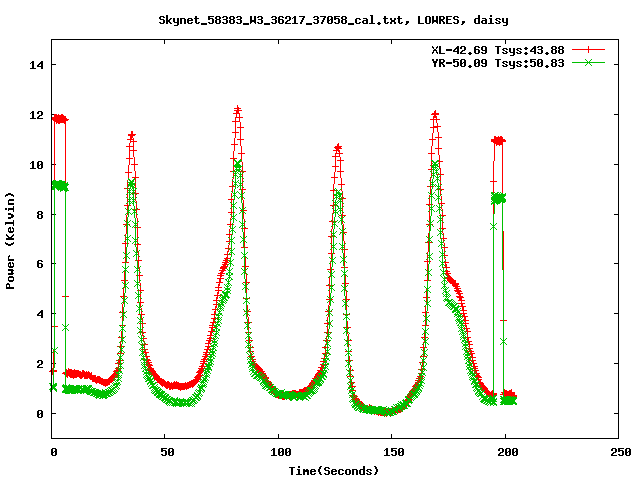Image resolution: width=640 pixels, height=480 pixels.
Task: Click the y-axis tick label 2
Action: tap(40, 364)
